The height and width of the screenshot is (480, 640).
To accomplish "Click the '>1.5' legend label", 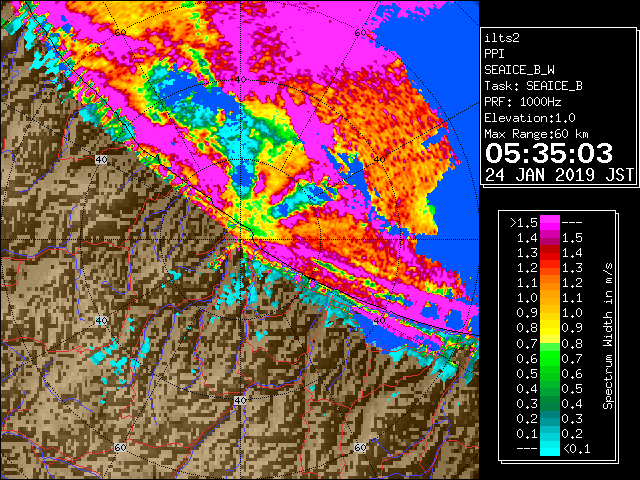I will click(x=523, y=223).
